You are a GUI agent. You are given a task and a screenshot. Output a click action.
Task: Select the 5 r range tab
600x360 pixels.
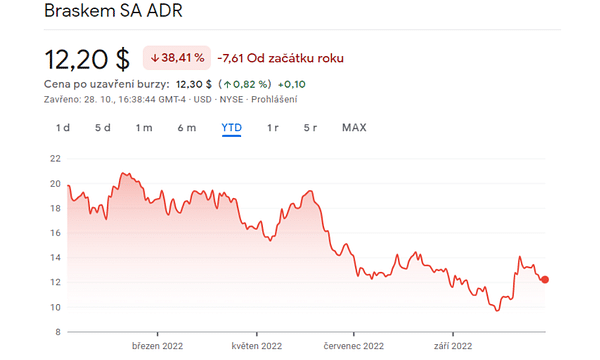pyautogui.click(x=310, y=127)
